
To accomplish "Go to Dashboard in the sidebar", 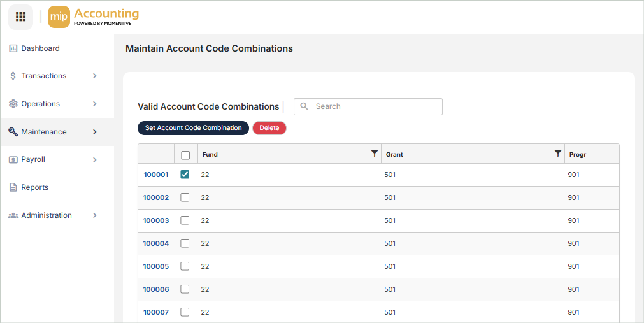I will pos(40,48).
